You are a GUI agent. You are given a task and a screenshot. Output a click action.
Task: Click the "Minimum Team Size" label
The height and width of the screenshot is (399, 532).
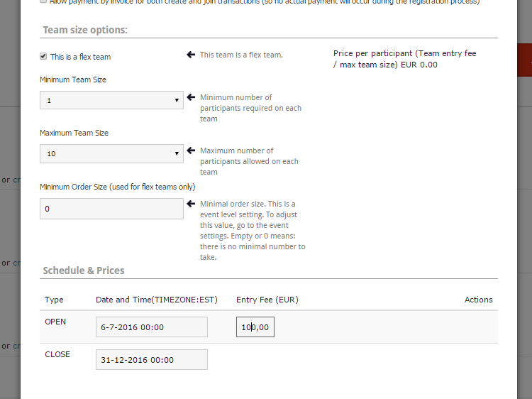pos(73,80)
